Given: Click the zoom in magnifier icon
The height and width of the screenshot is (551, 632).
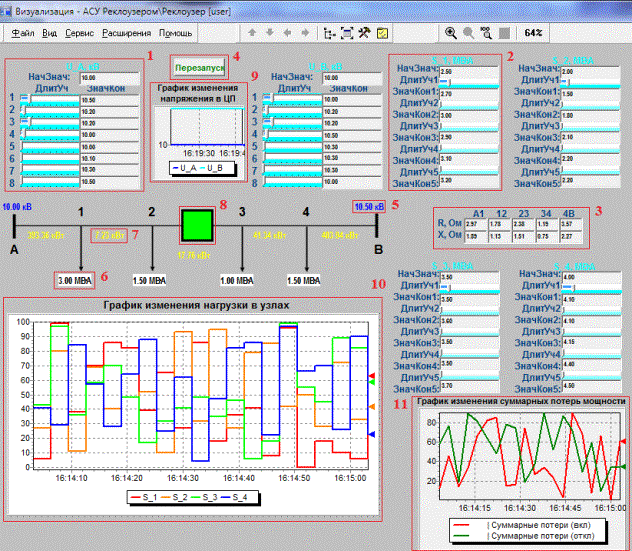Looking at the screenshot, I should (452, 32).
